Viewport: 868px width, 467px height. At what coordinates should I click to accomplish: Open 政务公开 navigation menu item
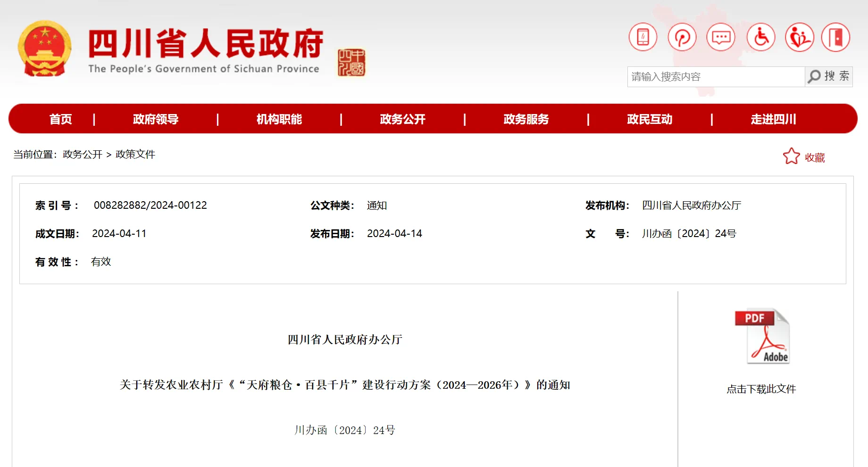[403, 119]
